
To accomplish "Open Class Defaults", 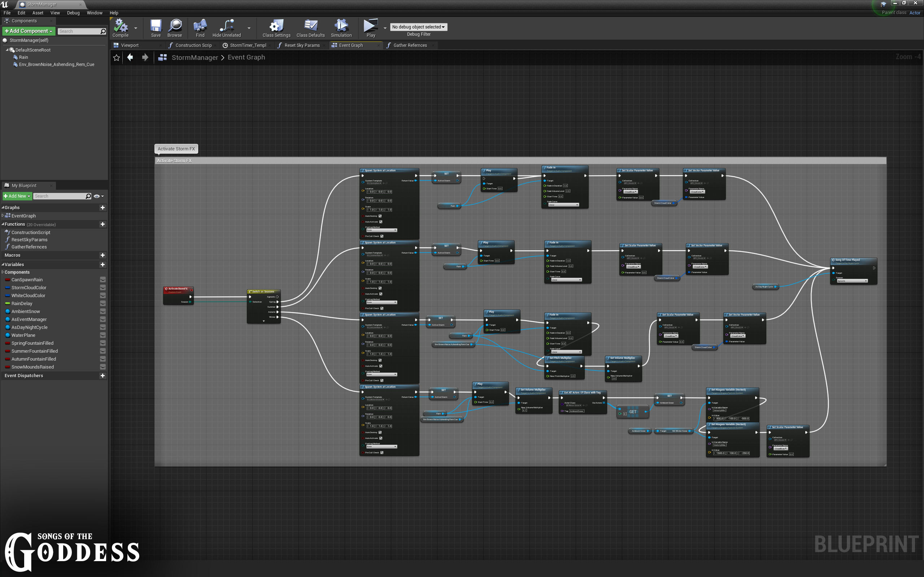I will click(x=310, y=26).
